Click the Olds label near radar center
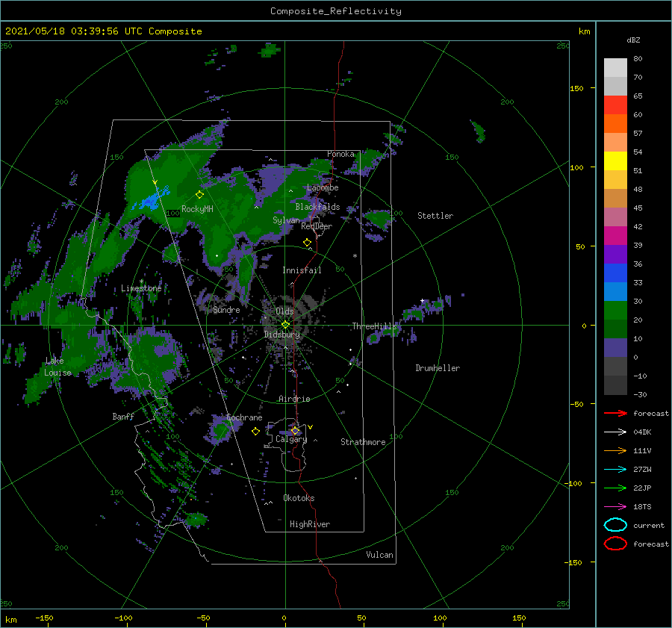Viewport: 672px width, 628px height. pos(284,311)
